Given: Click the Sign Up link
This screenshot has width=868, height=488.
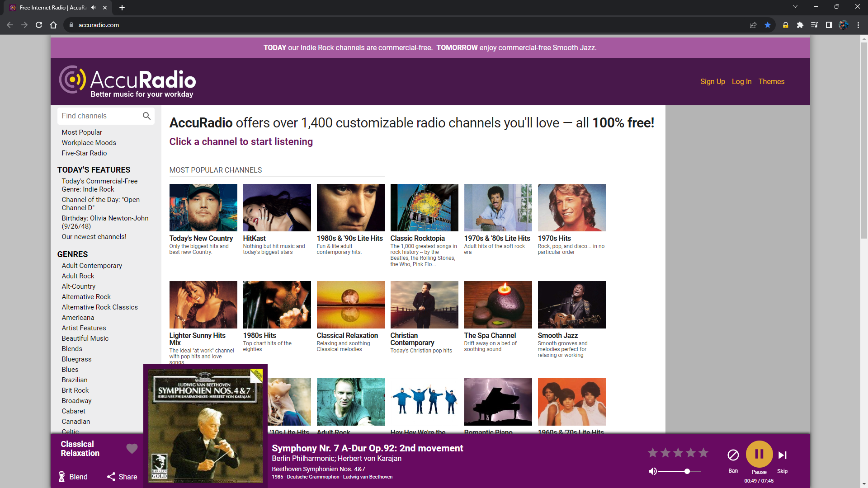Looking at the screenshot, I should click(x=712, y=81).
